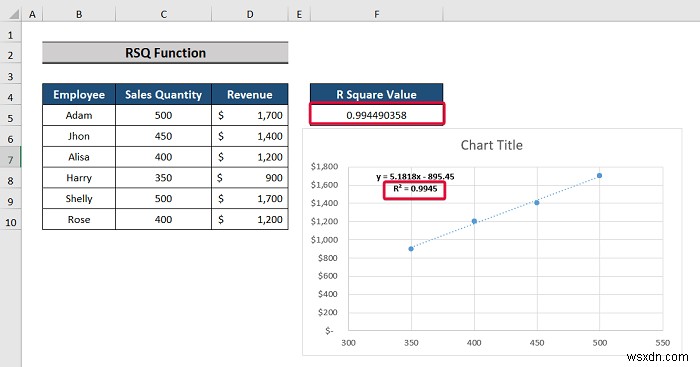Click the 550 horizontal axis label
This screenshot has height=367, width=700.
[x=662, y=343]
